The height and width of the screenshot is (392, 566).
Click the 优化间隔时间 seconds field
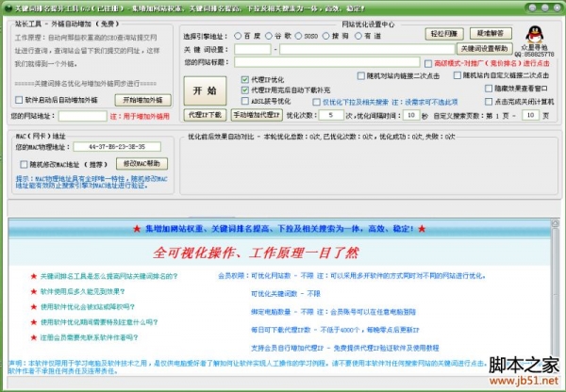pos(411,115)
